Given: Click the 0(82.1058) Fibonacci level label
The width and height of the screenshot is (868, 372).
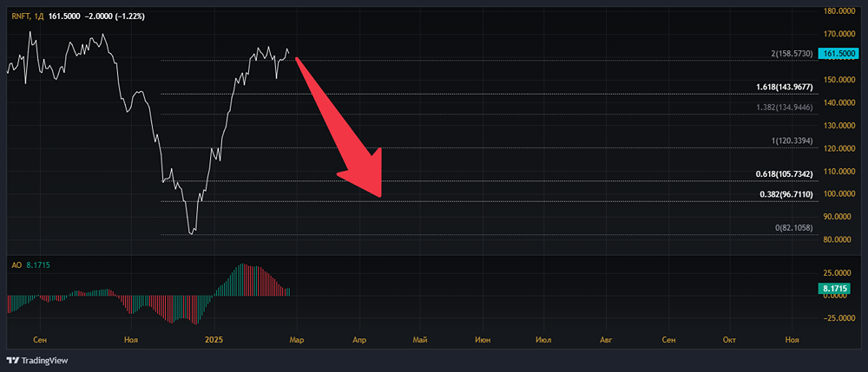Looking at the screenshot, I should [x=793, y=228].
